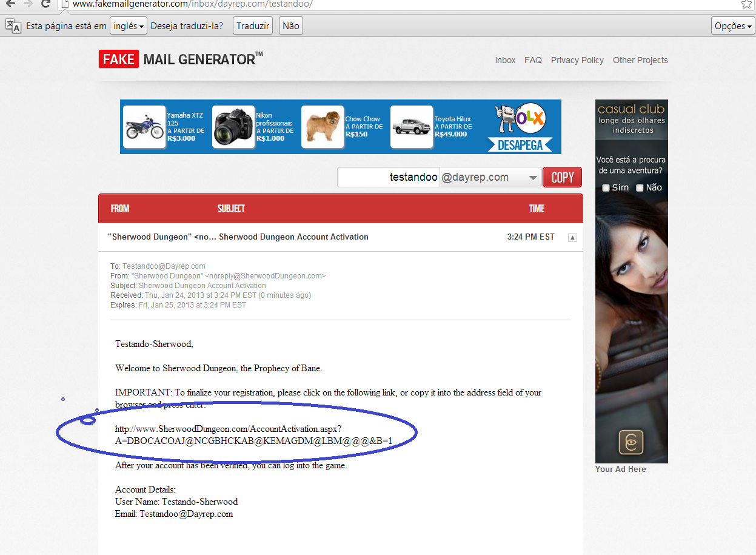Check the Não checkbox in the sidebar ad

640,188
